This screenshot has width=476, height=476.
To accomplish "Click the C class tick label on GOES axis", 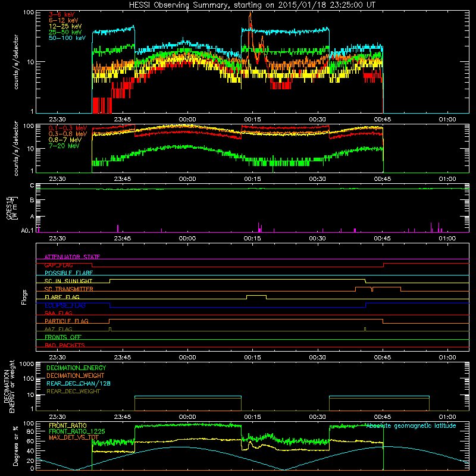I will [32, 186].
